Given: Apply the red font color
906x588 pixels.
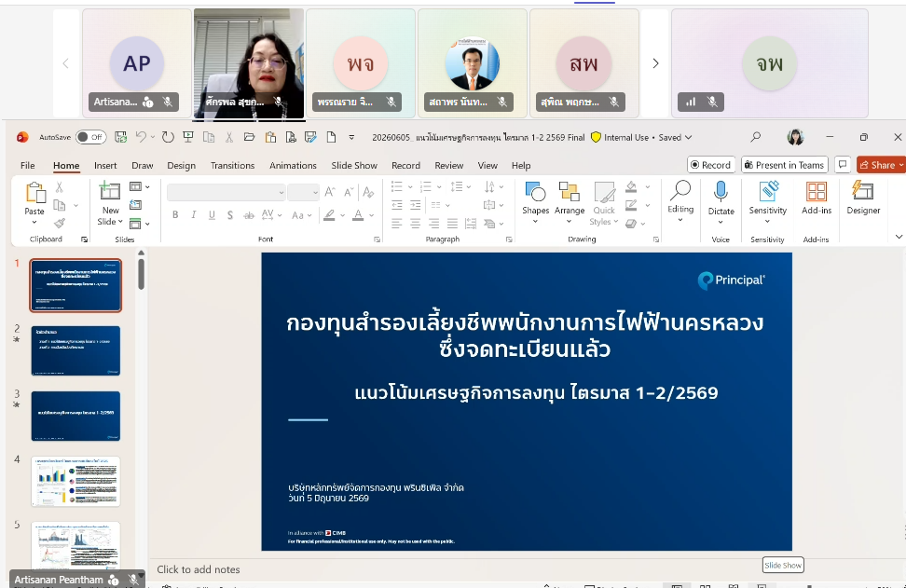Looking at the screenshot, I should 358,215.
